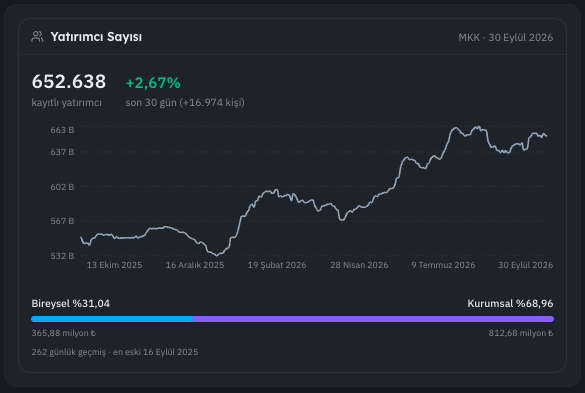Click the '30 Eylül 2026' x-axis label
This screenshot has width=585, height=393.
pos(526,265)
